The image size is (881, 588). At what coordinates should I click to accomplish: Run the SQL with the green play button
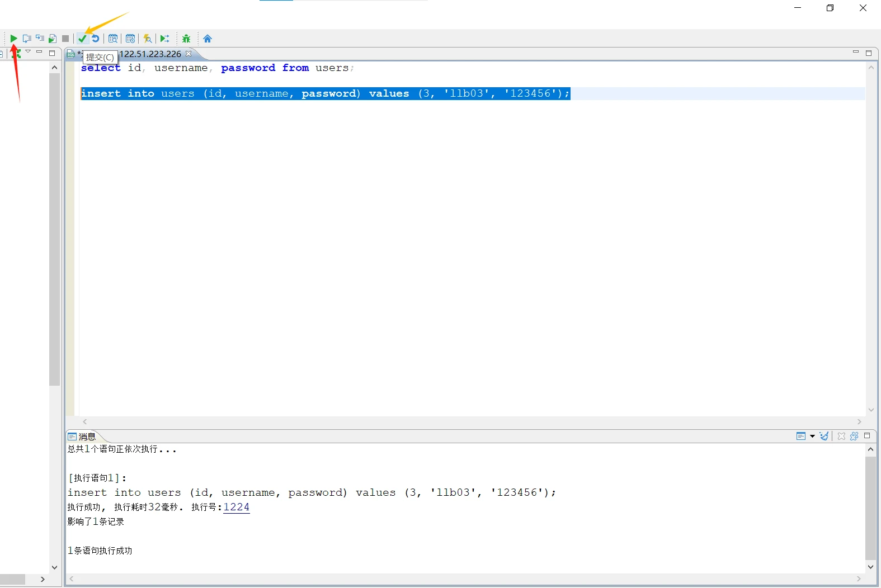click(x=13, y=39)
